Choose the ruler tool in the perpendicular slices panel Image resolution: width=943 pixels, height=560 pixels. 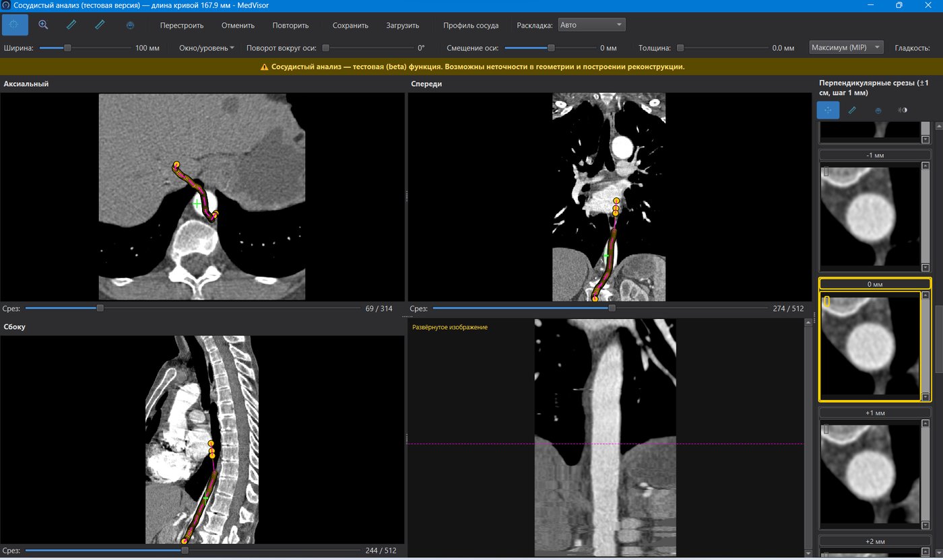tap(852, 110)
